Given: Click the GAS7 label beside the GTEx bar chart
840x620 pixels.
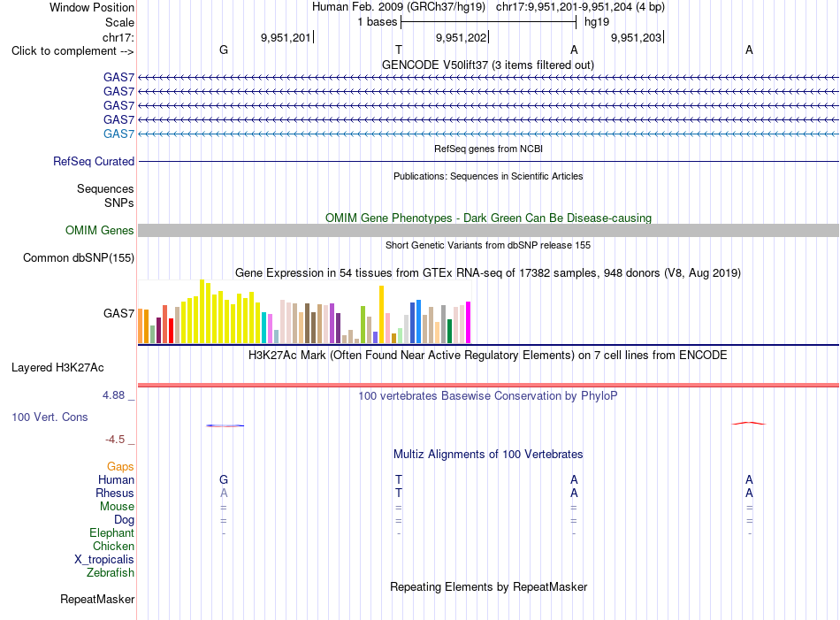Looking at the screenshot, I should point(119,313).
